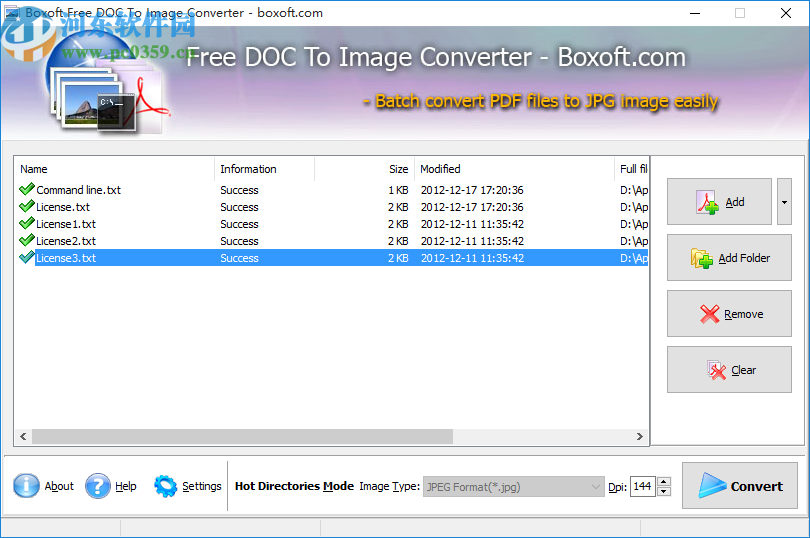The height and width of the screenshot is (538, 810).
Task: Click the Help label
Action: point(126,486)
